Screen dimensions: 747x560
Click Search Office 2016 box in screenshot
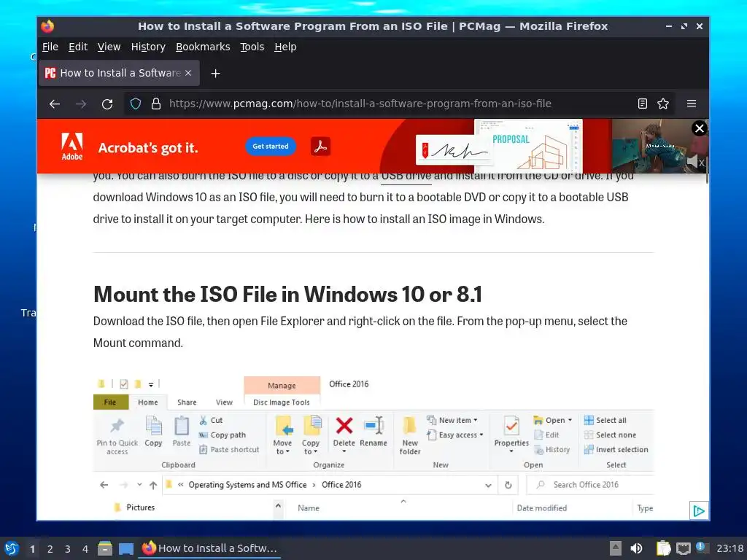click(590, 485)
